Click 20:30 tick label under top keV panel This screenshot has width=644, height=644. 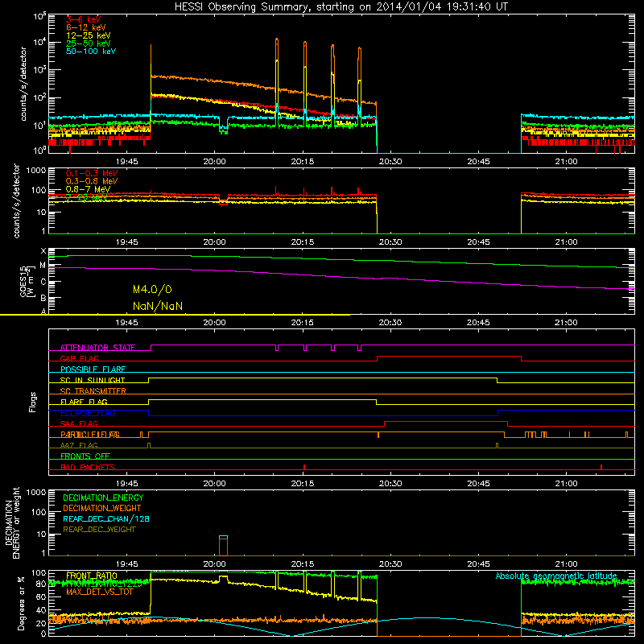click(390, 162)
